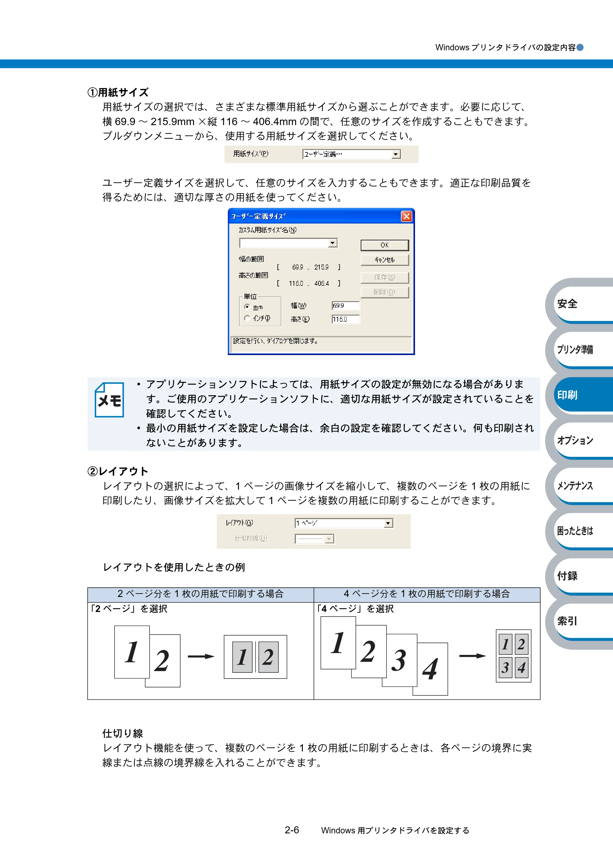This screenshot has height=868, width=613.
Task: Click the table header 2 ページ分を 1 枚の用紙で印刷する場合
Action: pos(201,594)
